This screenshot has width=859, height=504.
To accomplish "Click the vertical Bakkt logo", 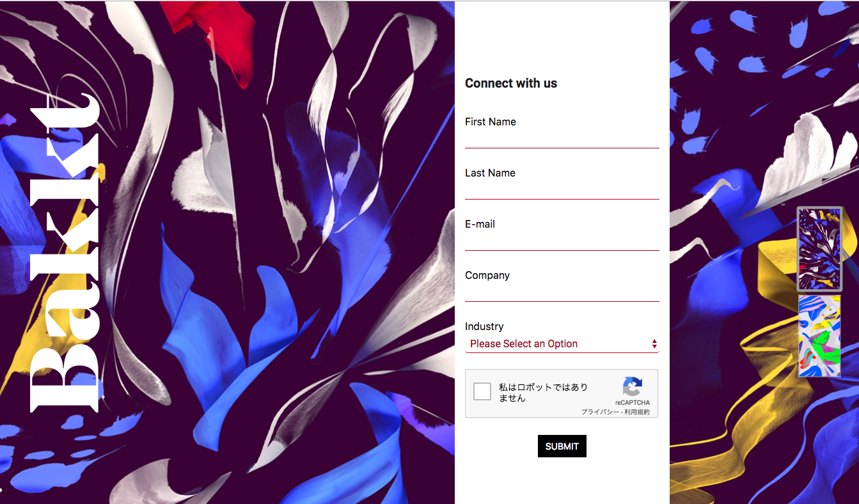I will coord(64,252).
